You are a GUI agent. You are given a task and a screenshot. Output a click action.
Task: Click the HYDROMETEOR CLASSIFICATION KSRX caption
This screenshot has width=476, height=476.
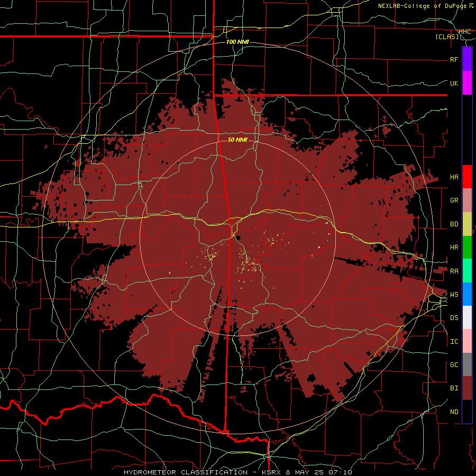click(238, 472)
